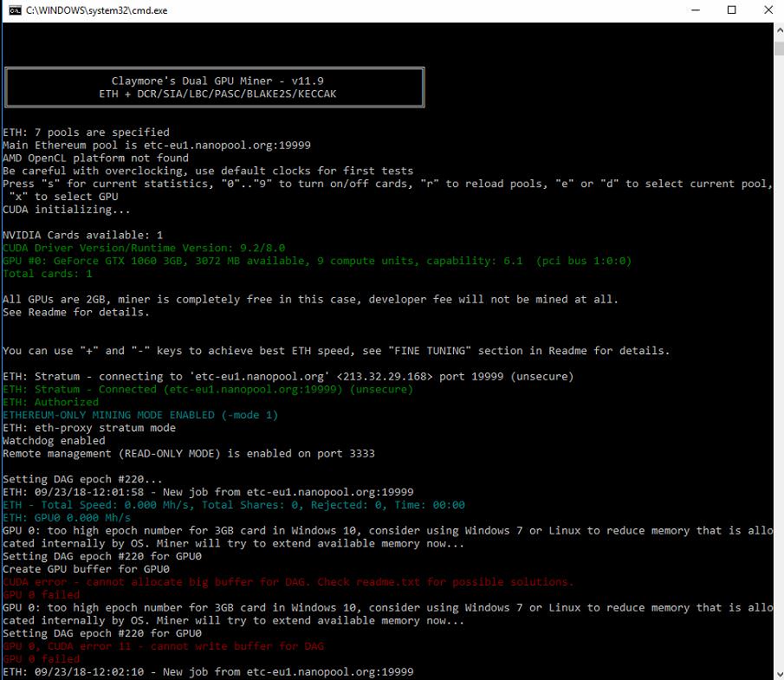The image size is (784, 680).
Task: Click the "All GPUs are 2GB, miner is completely free" line
Action: click(310, 300)
